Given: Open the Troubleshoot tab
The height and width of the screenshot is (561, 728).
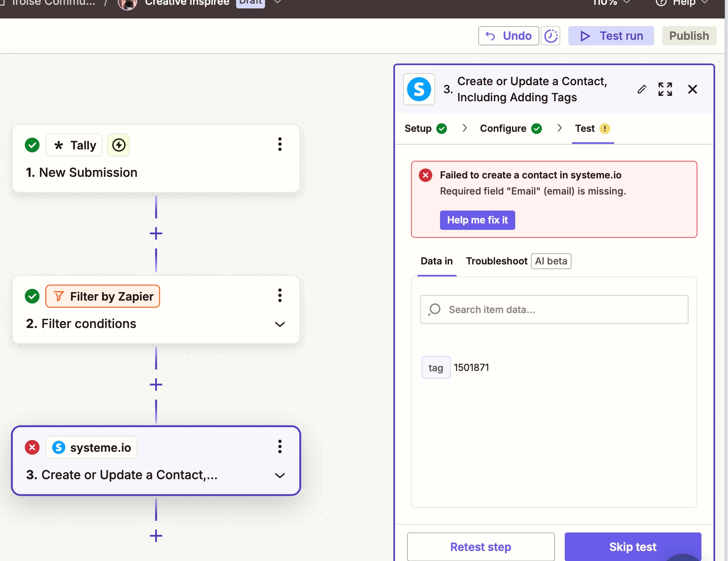Looking at the screenshot, I should pos(497,261).
